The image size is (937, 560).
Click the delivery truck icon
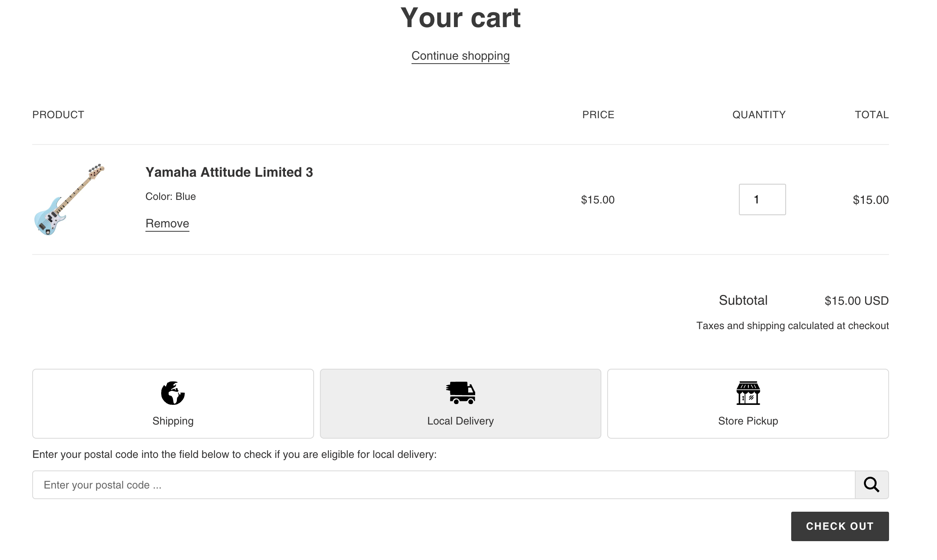coord(461,393)
